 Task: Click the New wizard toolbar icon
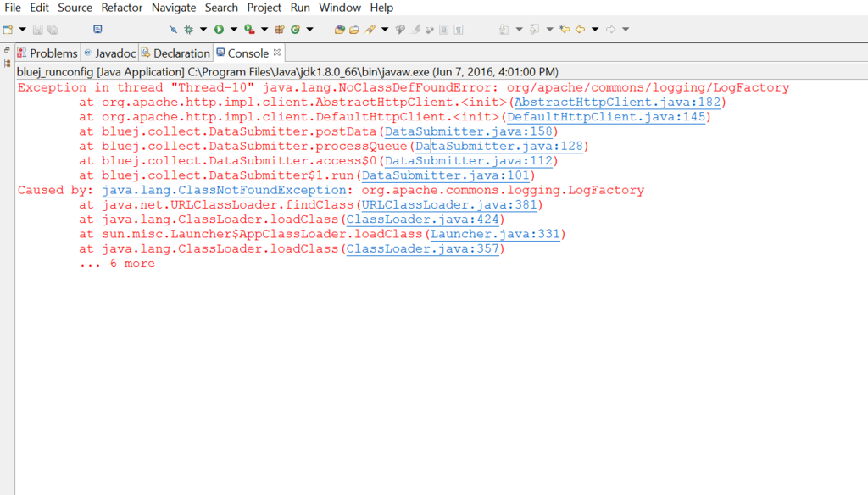pos(8,30)
